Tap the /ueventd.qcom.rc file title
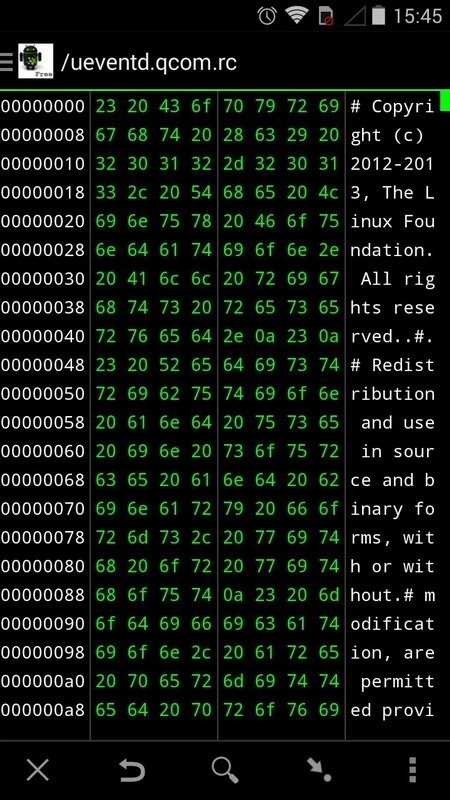The image size is (450, 800). tap(148, 62)
